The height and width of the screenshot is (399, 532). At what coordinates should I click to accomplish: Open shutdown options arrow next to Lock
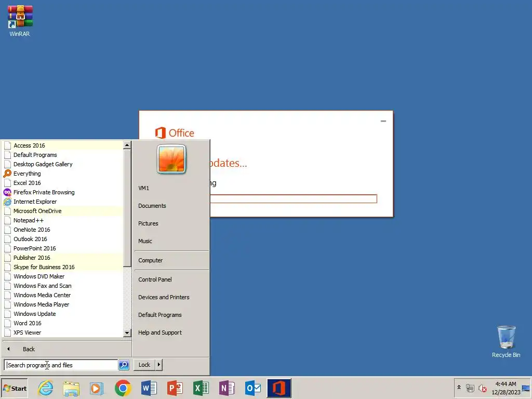click(158, 365)
